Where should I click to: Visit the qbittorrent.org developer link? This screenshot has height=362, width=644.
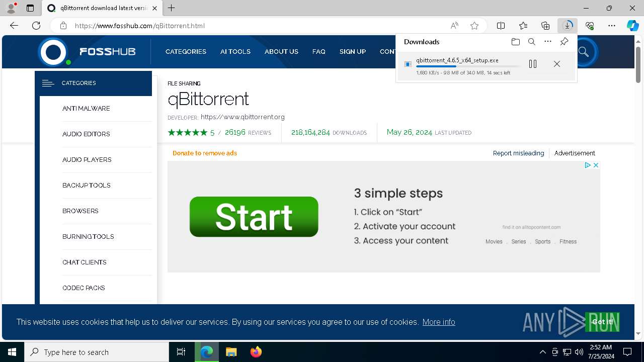243,117
